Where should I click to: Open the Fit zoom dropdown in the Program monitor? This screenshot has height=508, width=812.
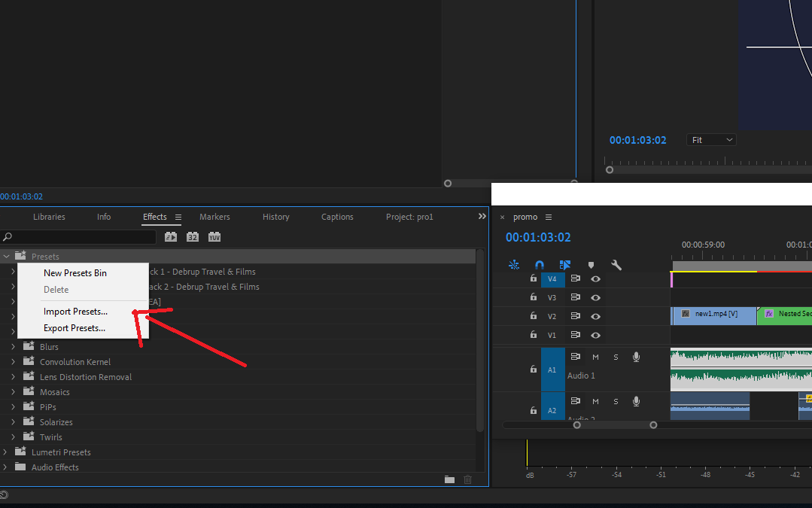point(710,139)
